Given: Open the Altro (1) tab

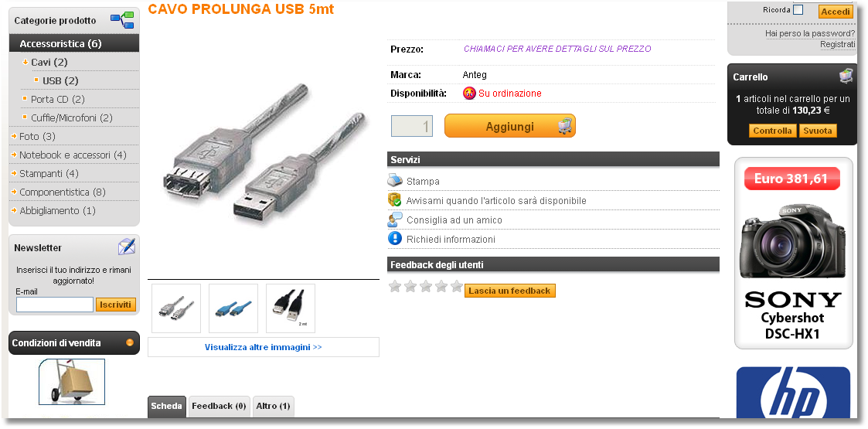Looking at the screenshot, I should click(x=273, y=407).
